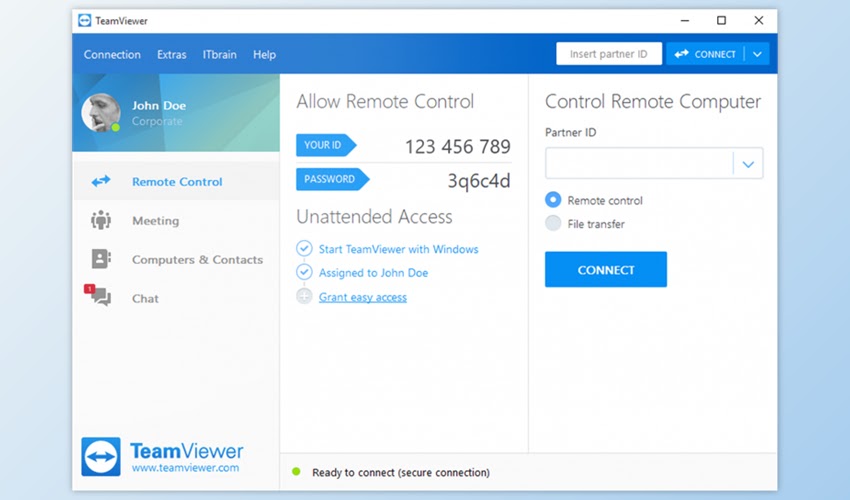Open the ITbrain menu

[x=220, y=54]
